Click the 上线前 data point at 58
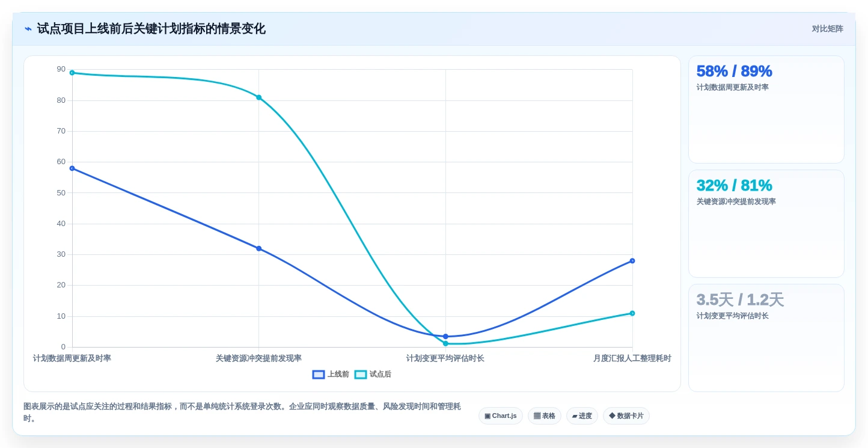 tap(72, 168)
